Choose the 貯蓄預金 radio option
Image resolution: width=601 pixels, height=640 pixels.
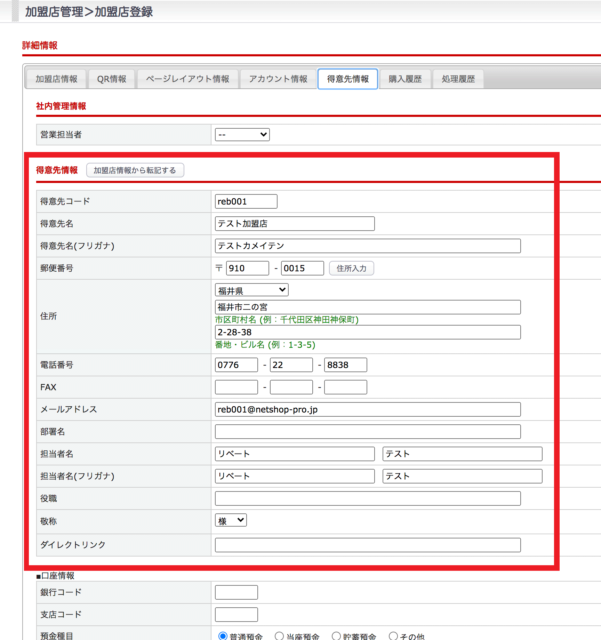(337, 635)
